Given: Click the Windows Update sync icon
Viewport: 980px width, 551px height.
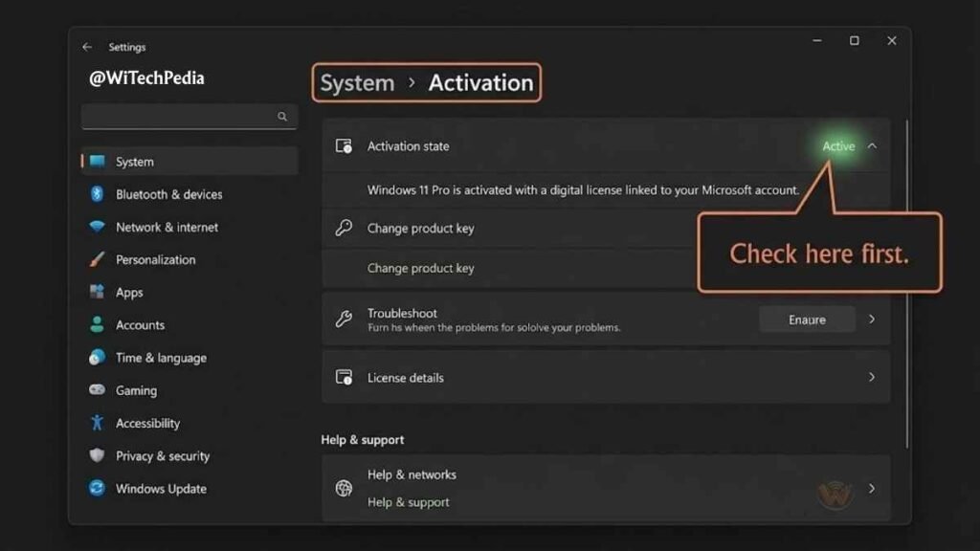Looking at the screenshot, I should 97,488.
